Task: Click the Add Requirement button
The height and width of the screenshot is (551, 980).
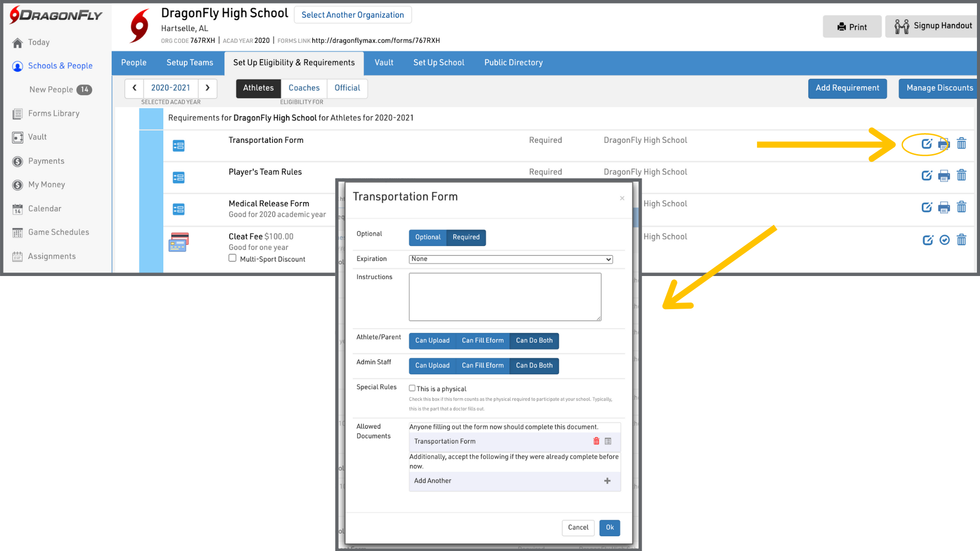Action: click(x=847, y=88)
